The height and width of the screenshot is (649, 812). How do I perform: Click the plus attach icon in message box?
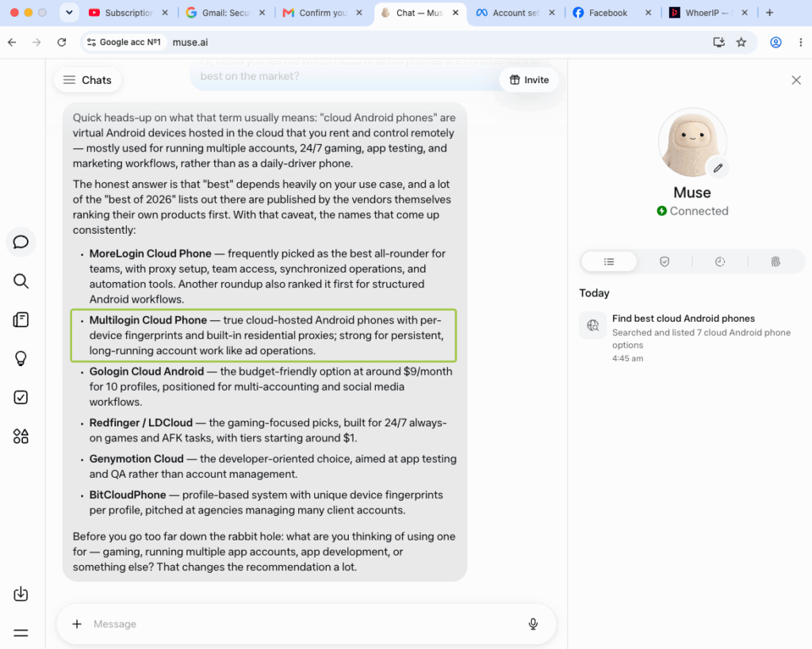click(x=77, y=624)
